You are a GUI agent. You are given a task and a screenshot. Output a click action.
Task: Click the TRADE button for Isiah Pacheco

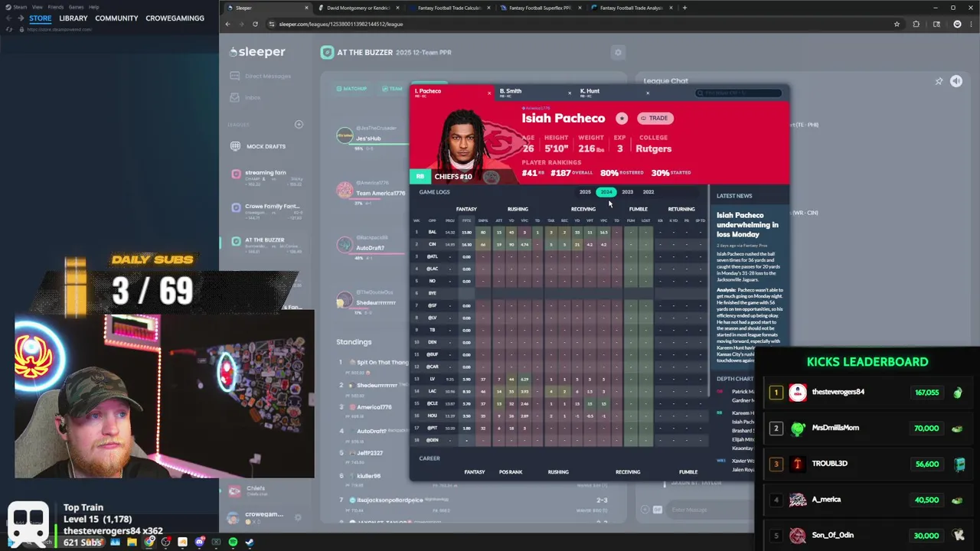pyautogui.click(x=655, y=119)
